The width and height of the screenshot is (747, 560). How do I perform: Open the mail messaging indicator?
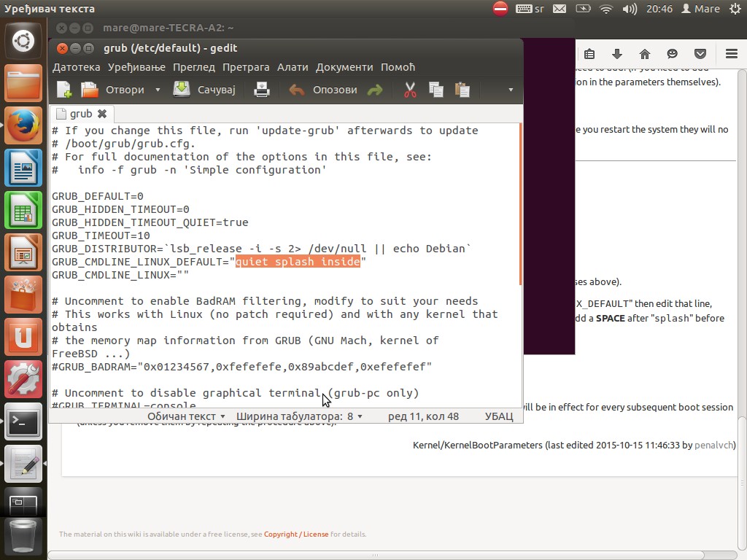(560, 9)
